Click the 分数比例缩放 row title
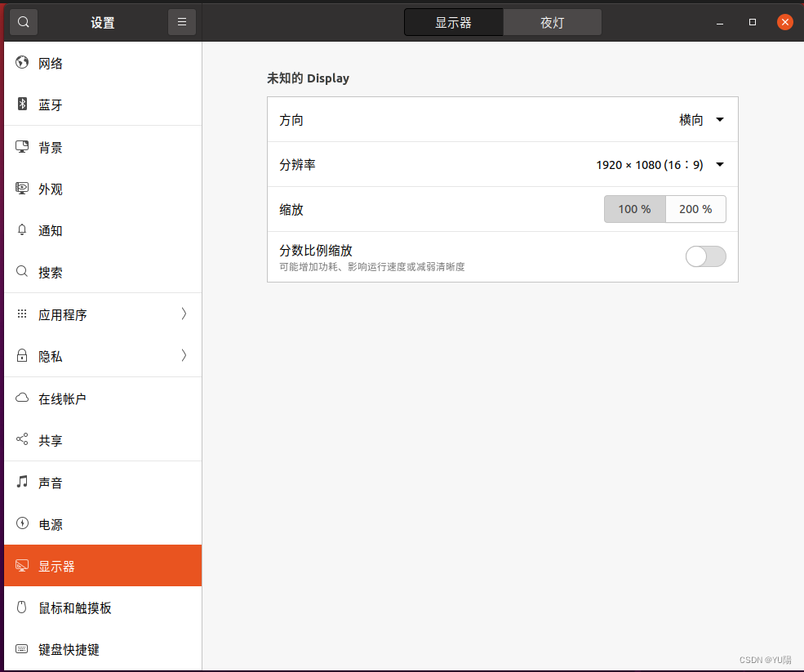The image size is (804, 672). pyautogui.click(x=316, y=250)
